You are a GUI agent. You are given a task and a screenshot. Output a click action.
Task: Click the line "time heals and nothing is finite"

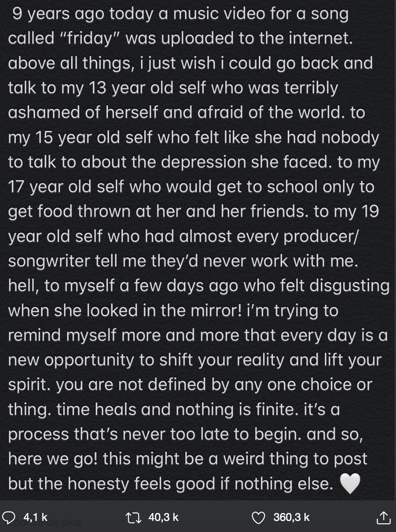pyautogui.click(x=177, y=409)
